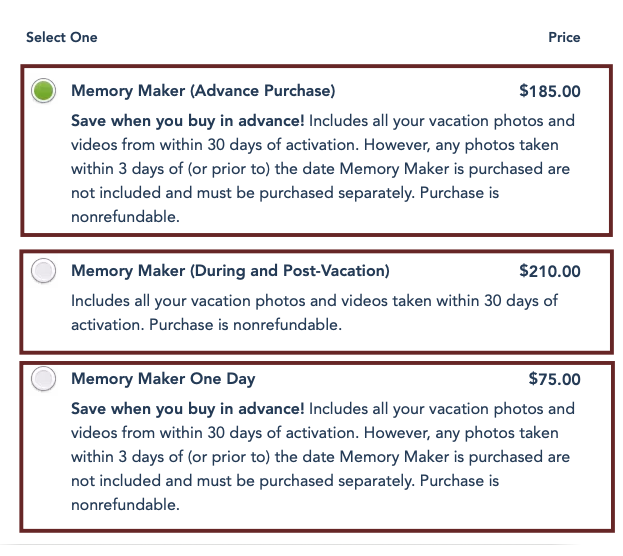
Task: Click the Memory Maker (During and Post-Vacation) title
Action: coord(230,271)
